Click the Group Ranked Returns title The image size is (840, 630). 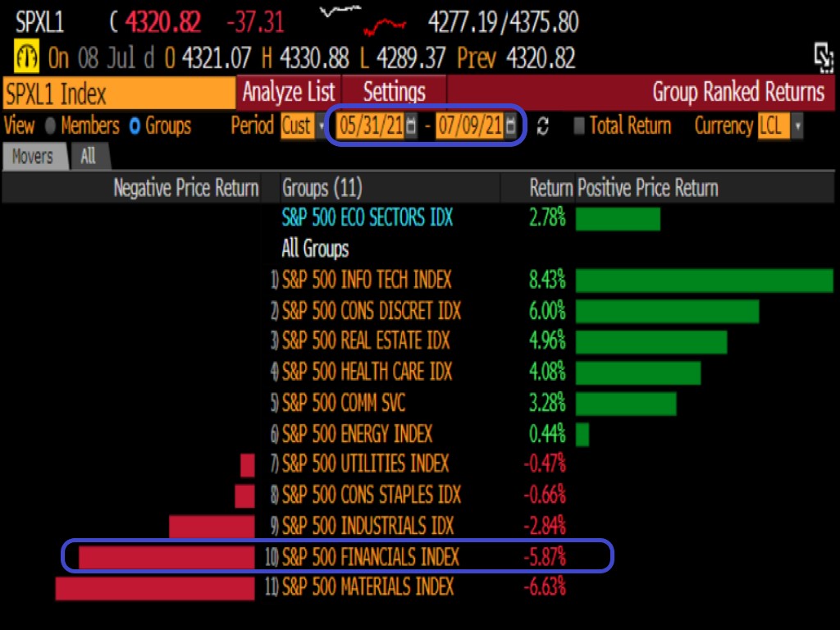point(738,92)
